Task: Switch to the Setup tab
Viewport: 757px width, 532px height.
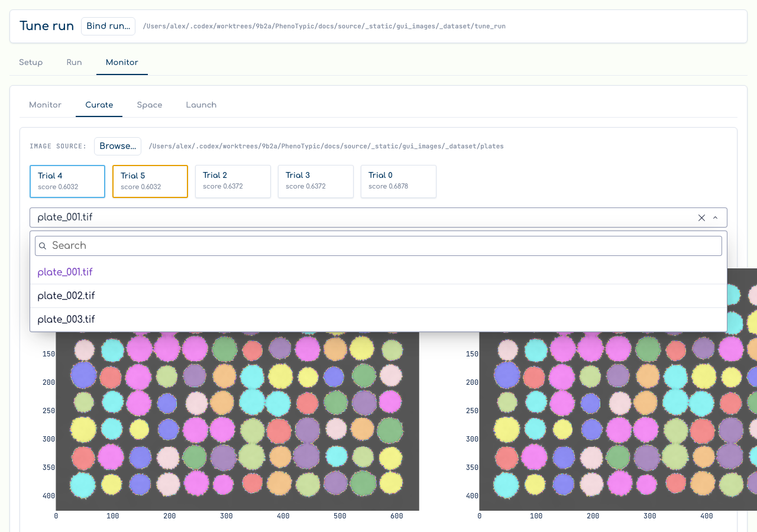Action: point(31,62)
